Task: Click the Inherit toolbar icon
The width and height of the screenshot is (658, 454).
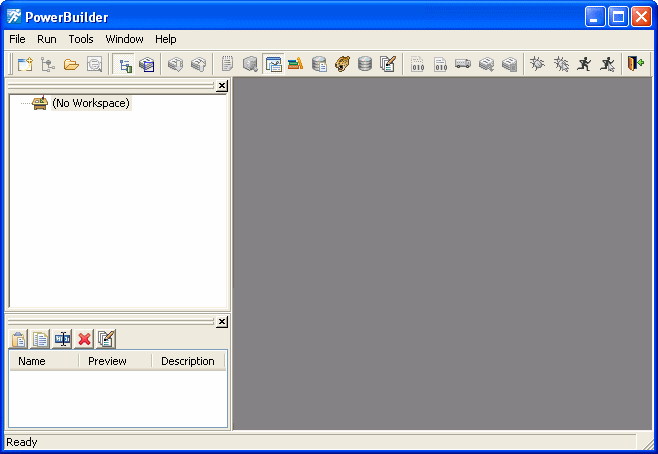Action: click(x=48, y=64)
